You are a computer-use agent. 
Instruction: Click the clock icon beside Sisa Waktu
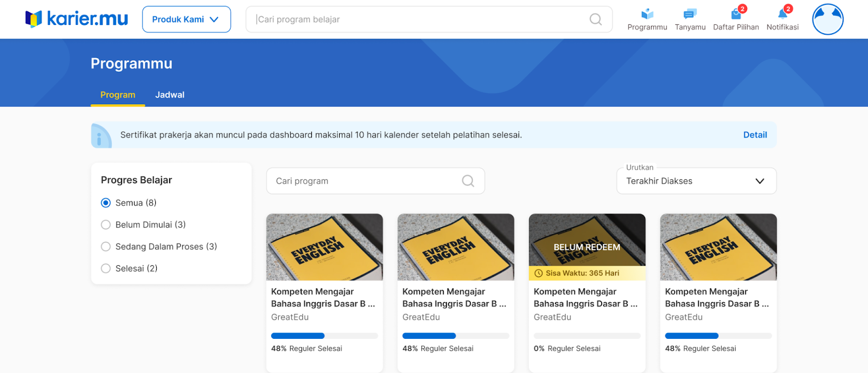click(x=539, y=273)
